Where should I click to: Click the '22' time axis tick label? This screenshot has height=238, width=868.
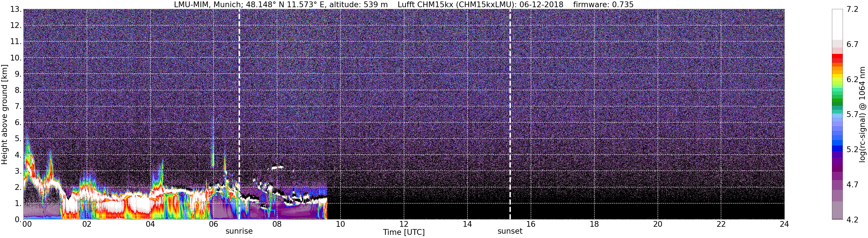pos(721,224)
